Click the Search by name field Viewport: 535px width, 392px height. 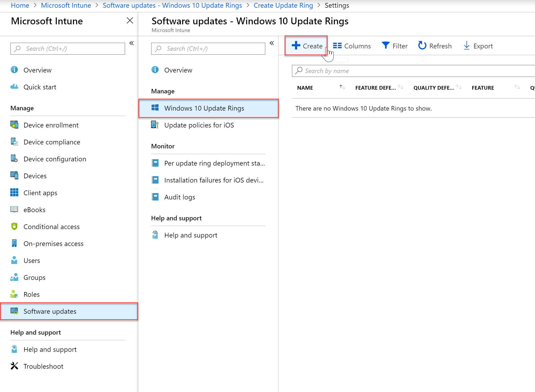click(x=413, y=71)
